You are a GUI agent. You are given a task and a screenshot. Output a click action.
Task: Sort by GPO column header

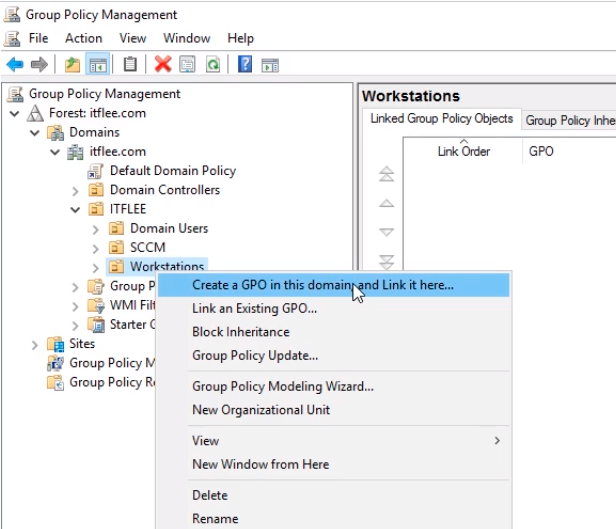[570, 151]
